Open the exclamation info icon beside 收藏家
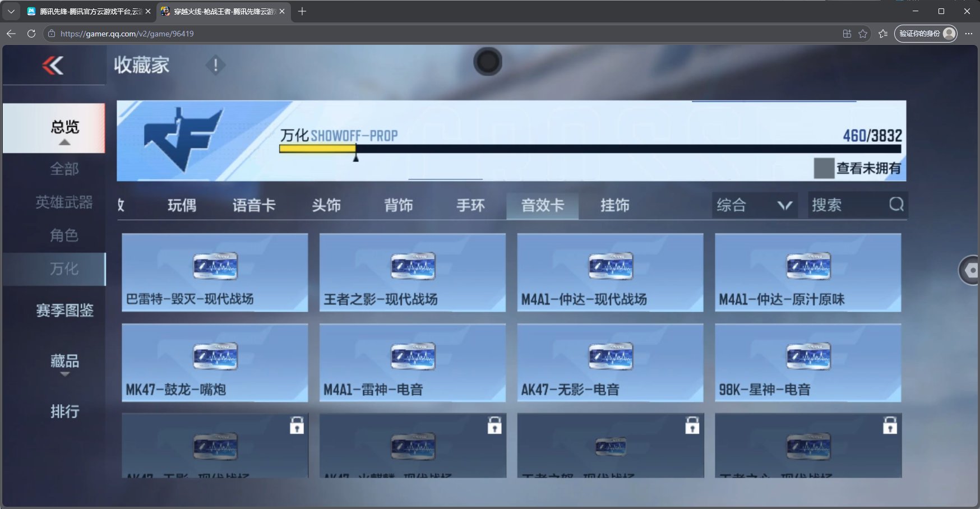 click(215, 66)
